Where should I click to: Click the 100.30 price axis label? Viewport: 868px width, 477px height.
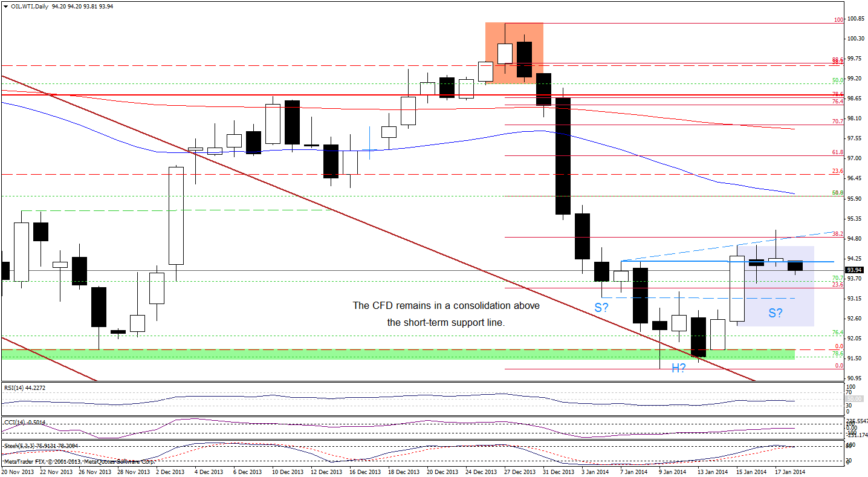pos(856,39)
